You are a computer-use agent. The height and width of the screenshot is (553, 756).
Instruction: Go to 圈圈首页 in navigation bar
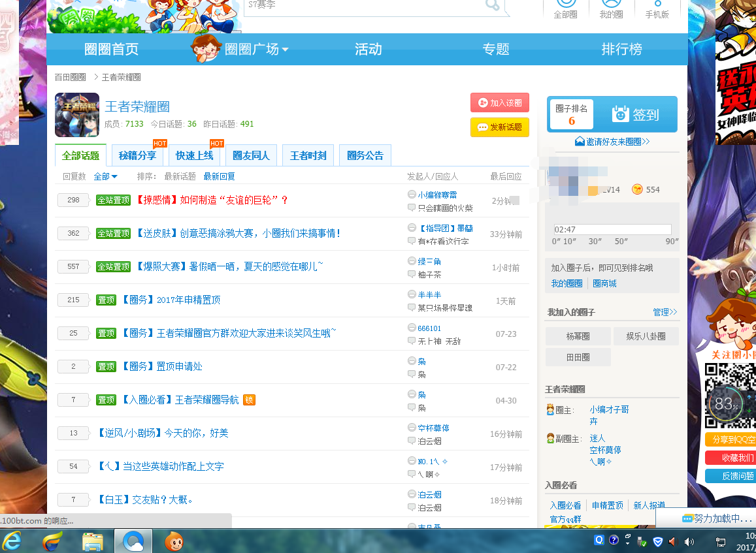pyautogui.click(x=111, y=49)
